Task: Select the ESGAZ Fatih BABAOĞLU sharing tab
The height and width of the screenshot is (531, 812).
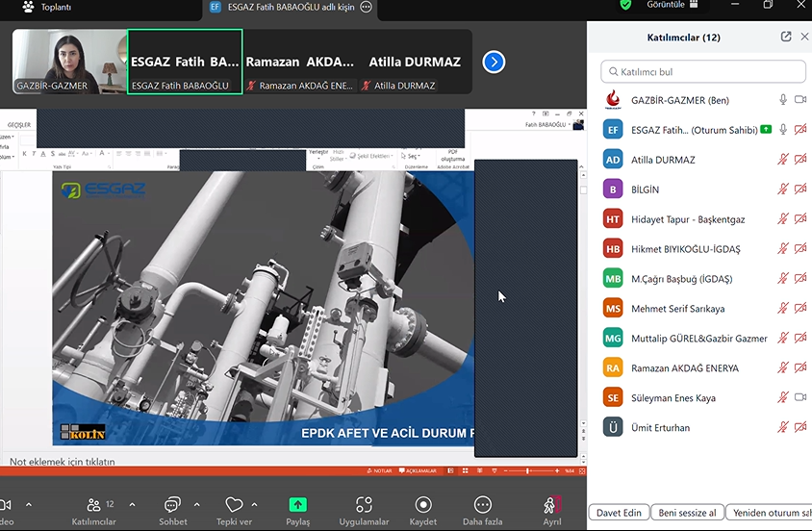Action: pos(291,8)
